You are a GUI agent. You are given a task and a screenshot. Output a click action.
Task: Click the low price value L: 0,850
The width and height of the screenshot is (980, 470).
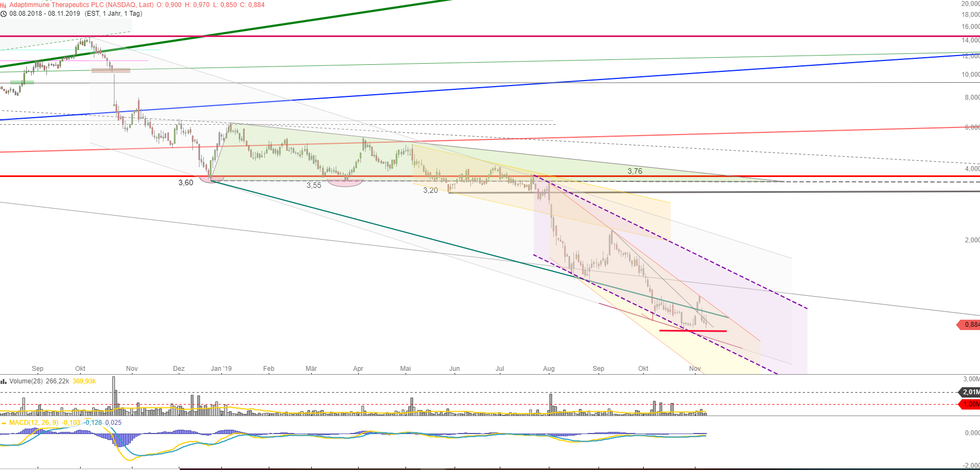click(x=225, y=5)
